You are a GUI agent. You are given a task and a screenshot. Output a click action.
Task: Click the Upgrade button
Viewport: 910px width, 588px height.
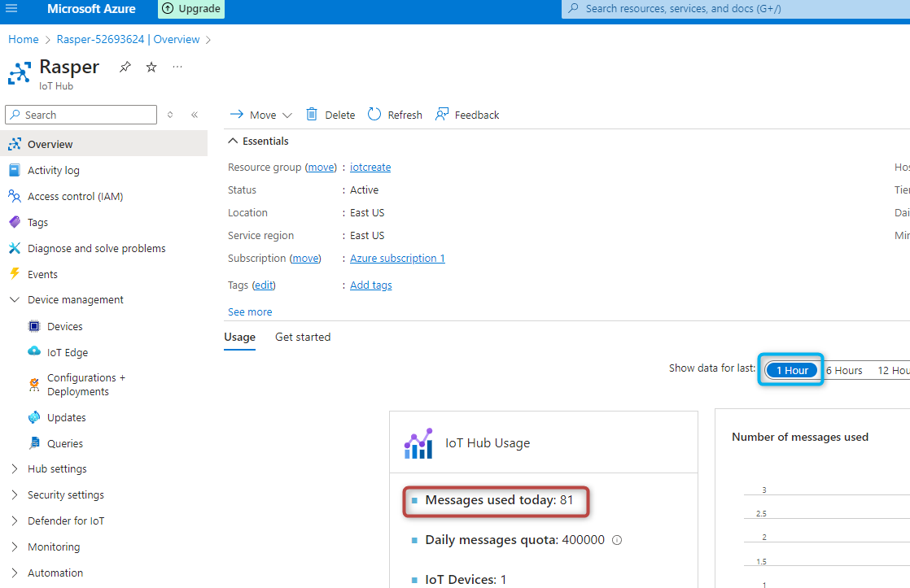[x=191, y=9]
